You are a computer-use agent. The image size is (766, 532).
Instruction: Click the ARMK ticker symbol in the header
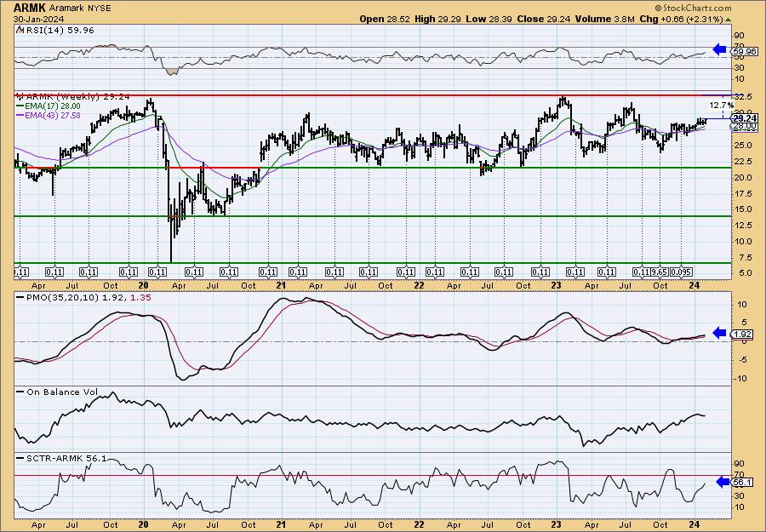coord(29,8)
